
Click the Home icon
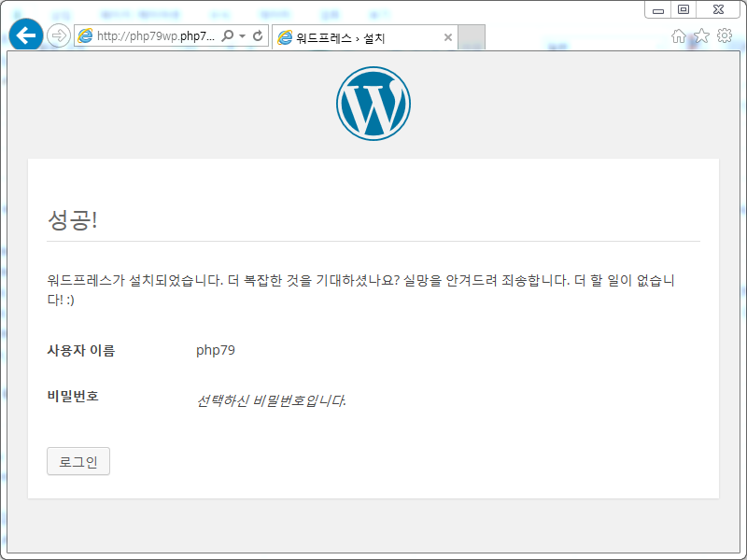679,35
